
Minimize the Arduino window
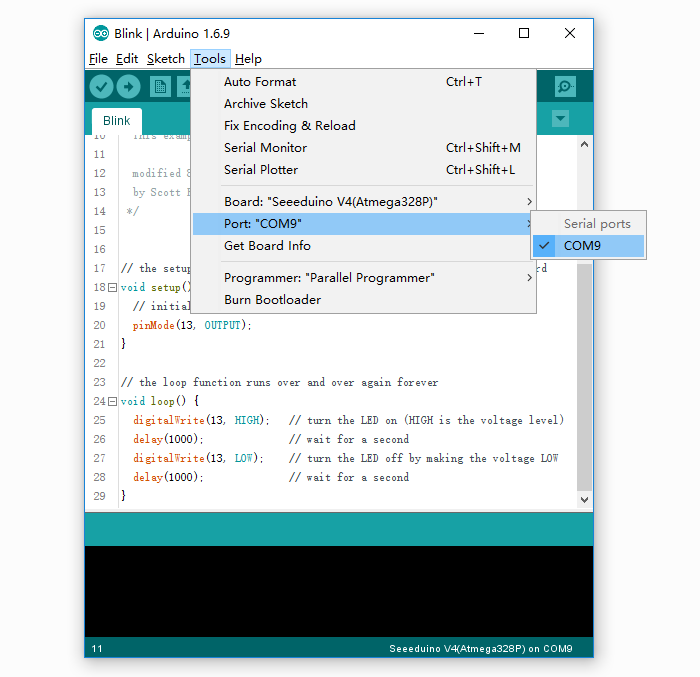click(479, 33)
